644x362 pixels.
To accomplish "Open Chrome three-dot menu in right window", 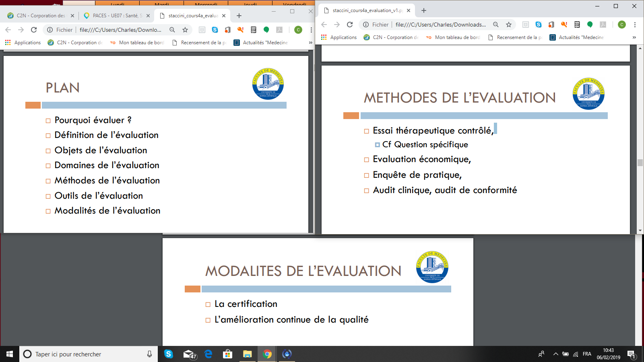I will (635, 25).
